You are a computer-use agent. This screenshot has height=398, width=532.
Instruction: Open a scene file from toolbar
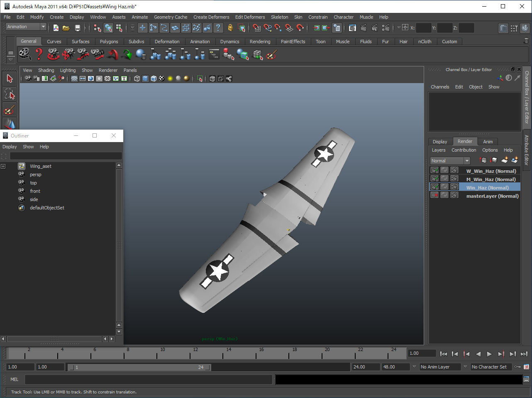(66, 28)
